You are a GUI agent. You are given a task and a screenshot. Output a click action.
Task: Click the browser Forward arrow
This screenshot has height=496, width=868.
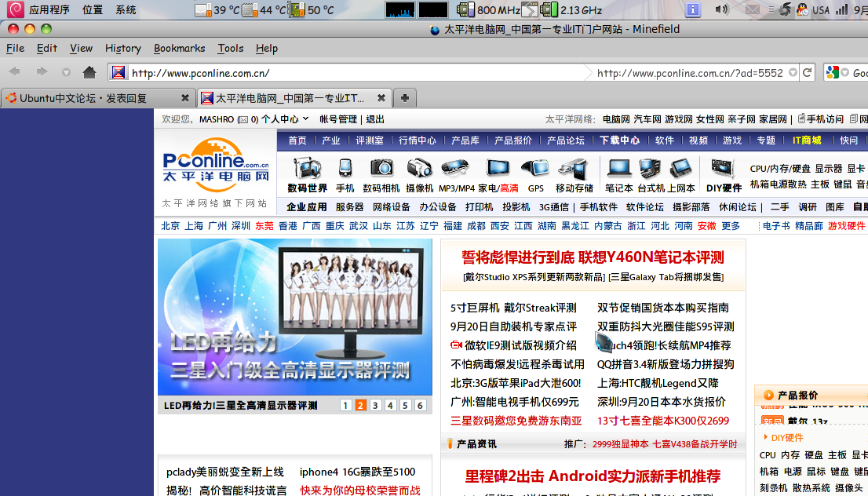(x=42, y=72)
